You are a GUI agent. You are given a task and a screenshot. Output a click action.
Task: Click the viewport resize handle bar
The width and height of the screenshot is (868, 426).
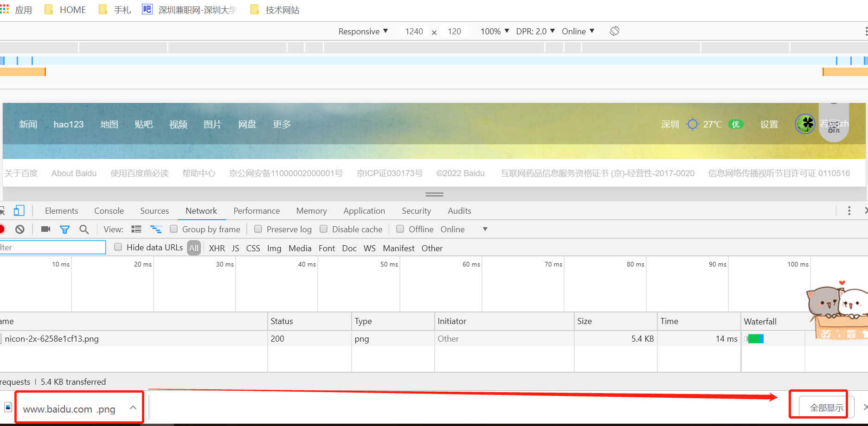[434, 194]
